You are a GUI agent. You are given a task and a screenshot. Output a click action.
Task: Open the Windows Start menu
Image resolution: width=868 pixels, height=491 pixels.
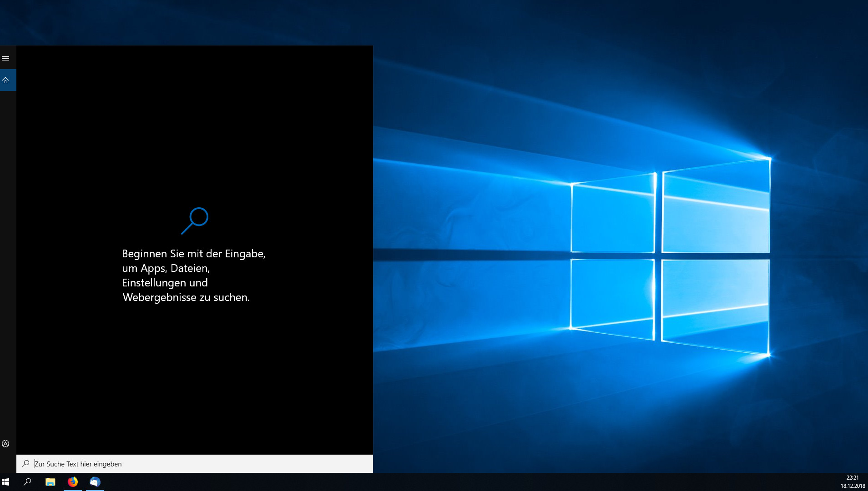tap(5, 482)
